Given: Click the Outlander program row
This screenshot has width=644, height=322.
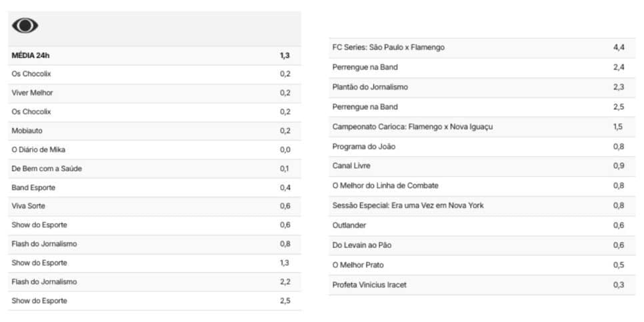Looking at the screenshot, I should (x=482, y=225).
